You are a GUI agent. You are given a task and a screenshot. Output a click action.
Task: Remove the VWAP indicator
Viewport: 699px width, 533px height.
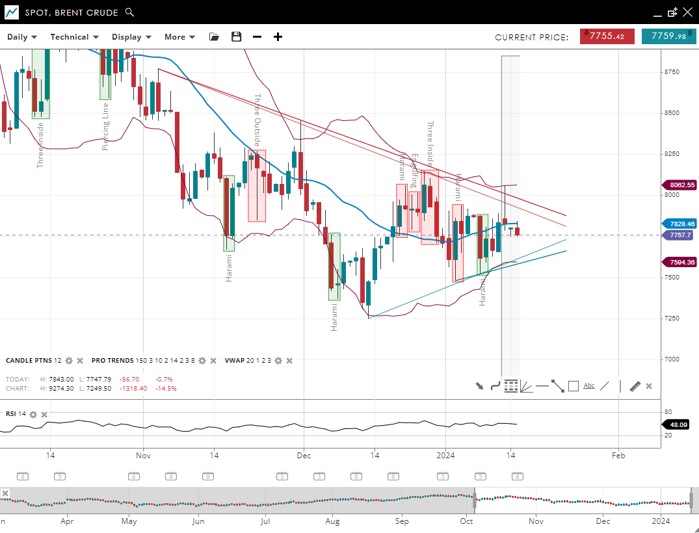(x=290, y=360)
